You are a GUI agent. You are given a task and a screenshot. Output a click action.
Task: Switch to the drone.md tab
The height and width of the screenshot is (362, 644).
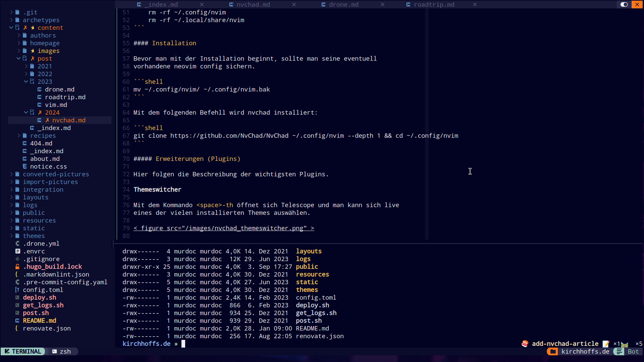[x=343, y=4]
